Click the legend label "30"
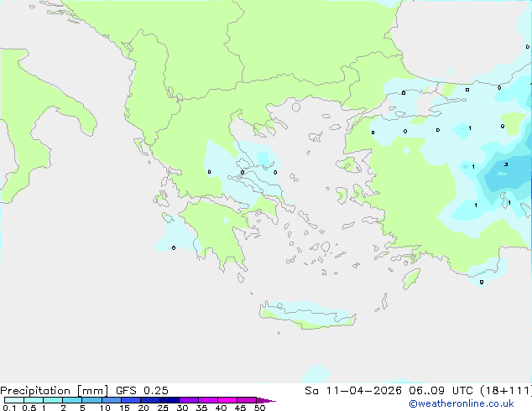Viewport: 532px width, 411px height. pos(182,408)
